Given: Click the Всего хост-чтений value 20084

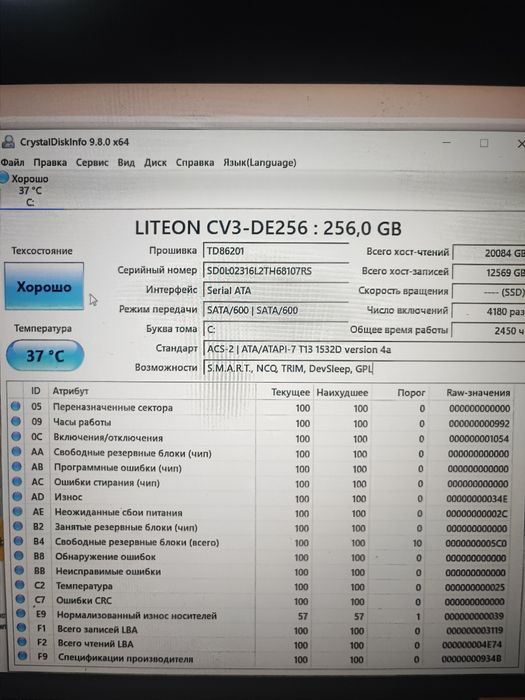Looking at the screenshot, I should (x=489, y=253).
